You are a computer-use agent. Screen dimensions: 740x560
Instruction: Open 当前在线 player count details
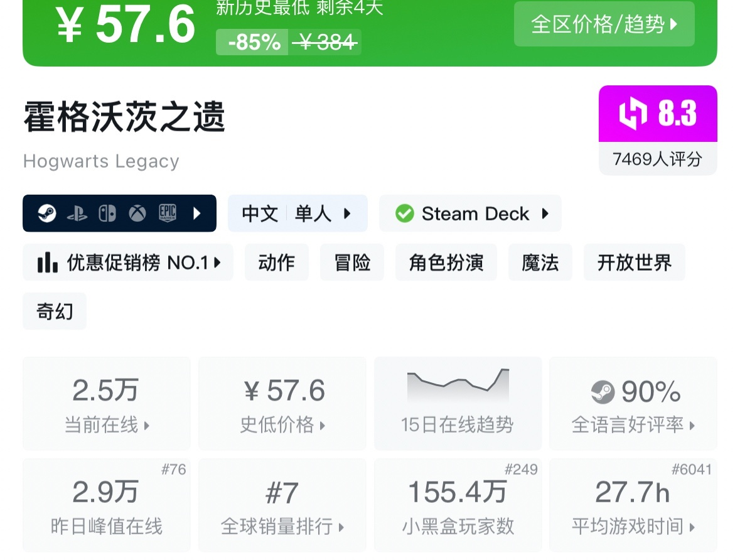point(106,403)
